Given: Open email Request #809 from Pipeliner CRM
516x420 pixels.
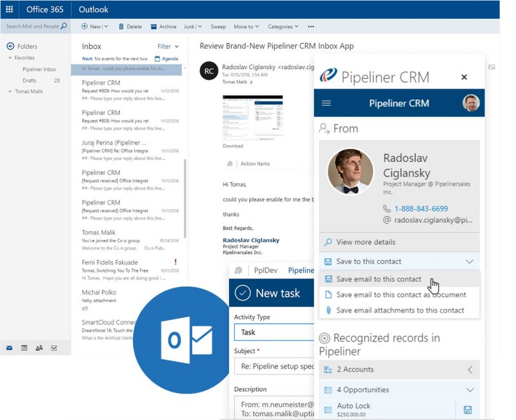Looking at the screenshot, I should click(130, 90).
